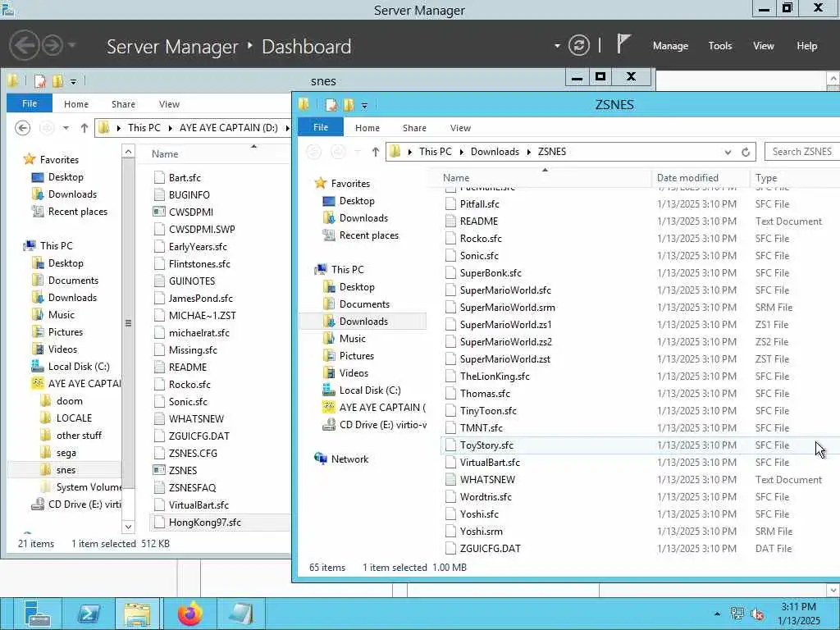Select other stuff folder in snes sidebar

(79, 436)
